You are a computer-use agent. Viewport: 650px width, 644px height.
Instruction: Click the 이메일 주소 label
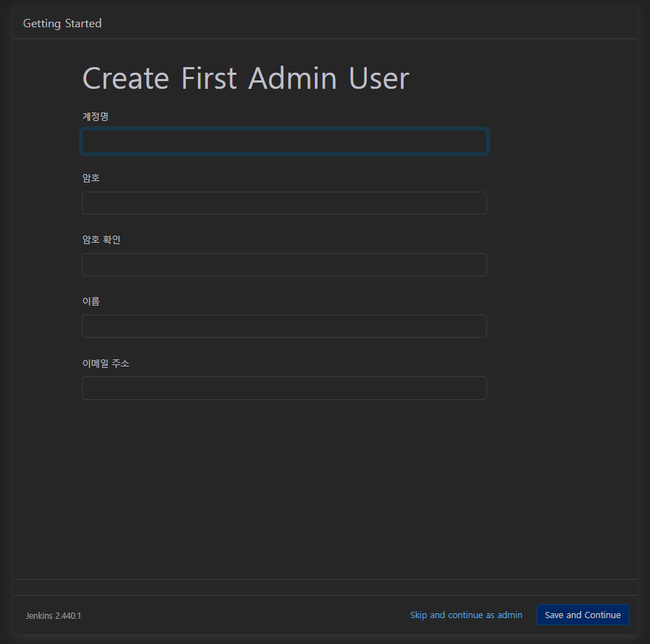point(106,364)
